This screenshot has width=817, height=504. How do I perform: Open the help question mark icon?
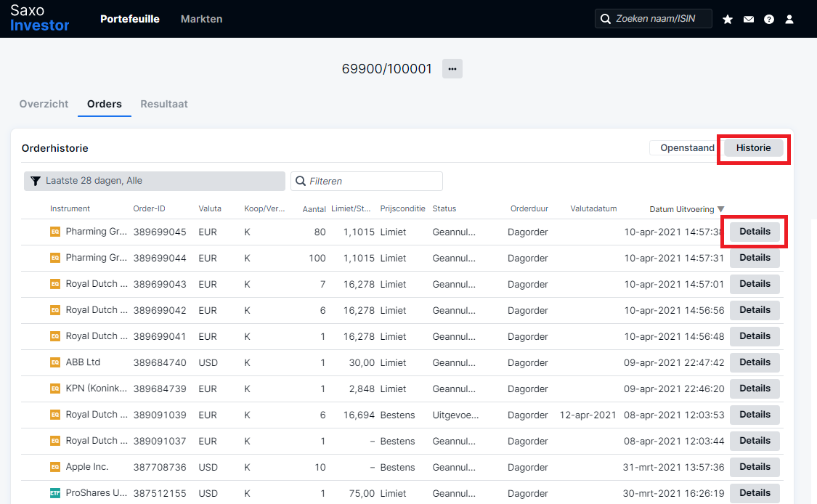click(x=768, y=20)
